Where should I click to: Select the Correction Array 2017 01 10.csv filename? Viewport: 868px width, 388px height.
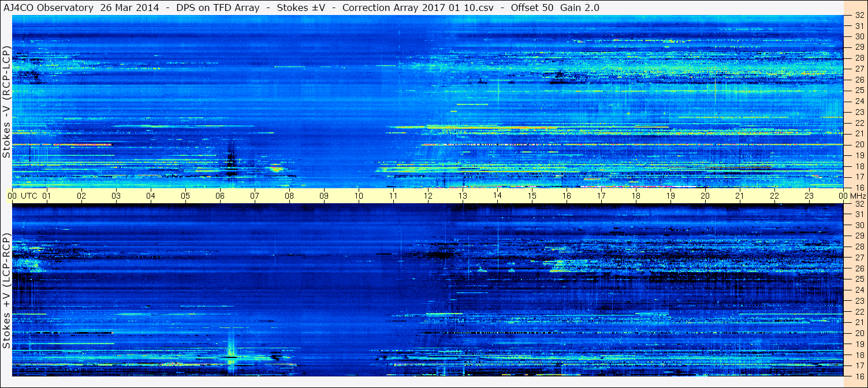pos(418,8)
